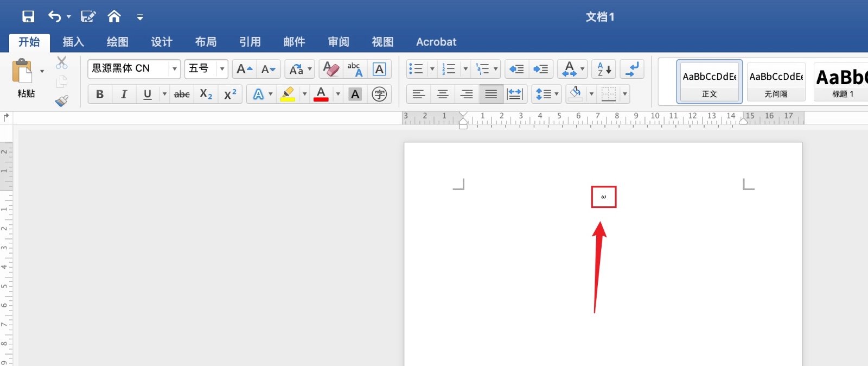Image resolution: width=868 pixels, height=366 pixels.
Task: Open text effects A icon
Action: [x=258, y=94]
